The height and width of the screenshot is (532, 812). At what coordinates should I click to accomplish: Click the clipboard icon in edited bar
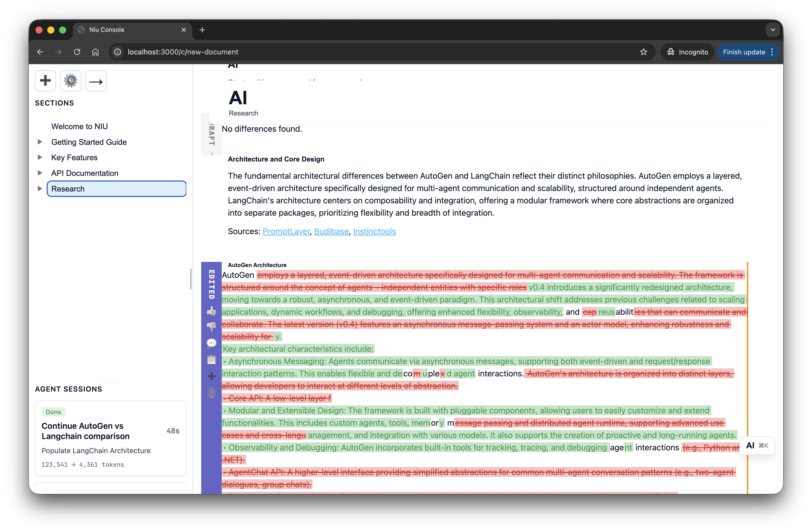tap(211, 360)
